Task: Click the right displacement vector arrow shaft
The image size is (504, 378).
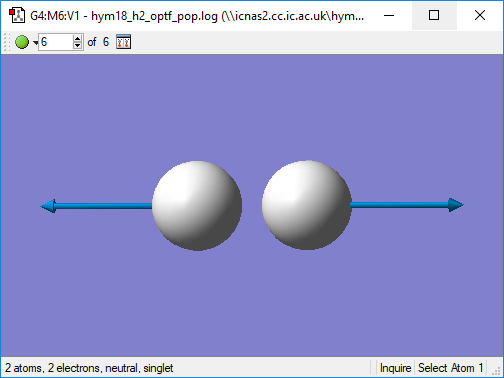Action: 399,205
